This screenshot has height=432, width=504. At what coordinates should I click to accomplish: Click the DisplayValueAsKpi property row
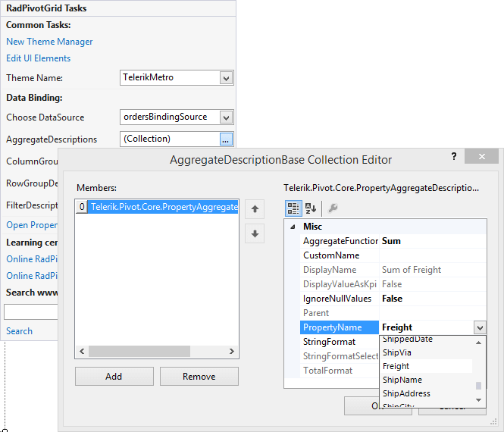tap(393, 284)
